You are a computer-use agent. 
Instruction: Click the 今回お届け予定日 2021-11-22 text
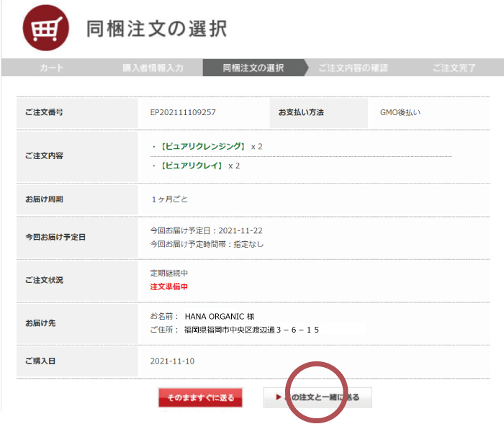205,230
